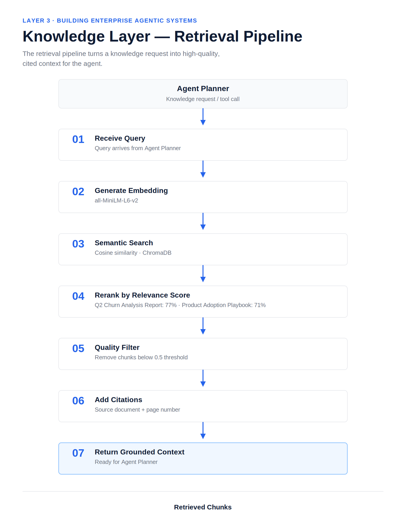Click the 07 step number
406x532 pixels.
click(78, 453)
